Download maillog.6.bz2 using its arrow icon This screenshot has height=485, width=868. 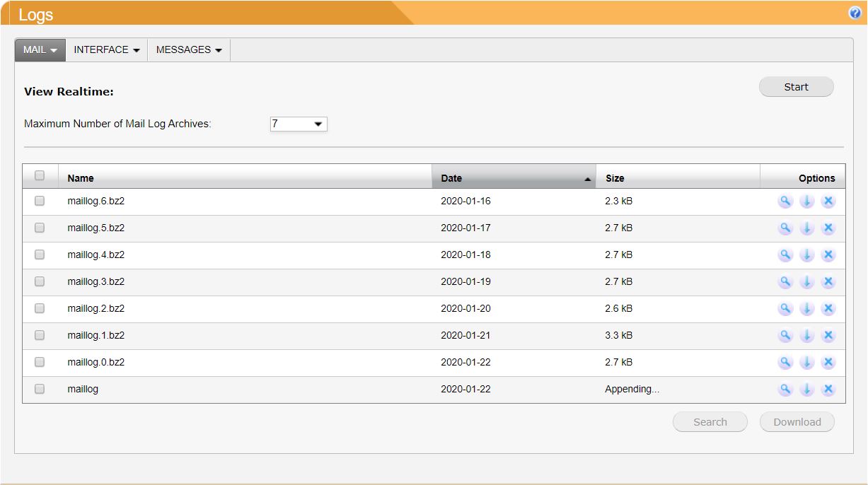tap(806, 201)
